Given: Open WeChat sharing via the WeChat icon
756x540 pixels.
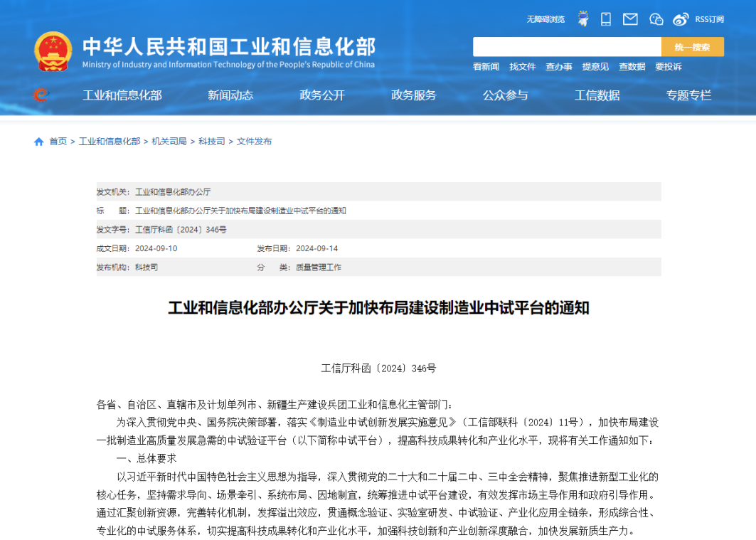Looking at the screenshot, I should tap(655, 19).
